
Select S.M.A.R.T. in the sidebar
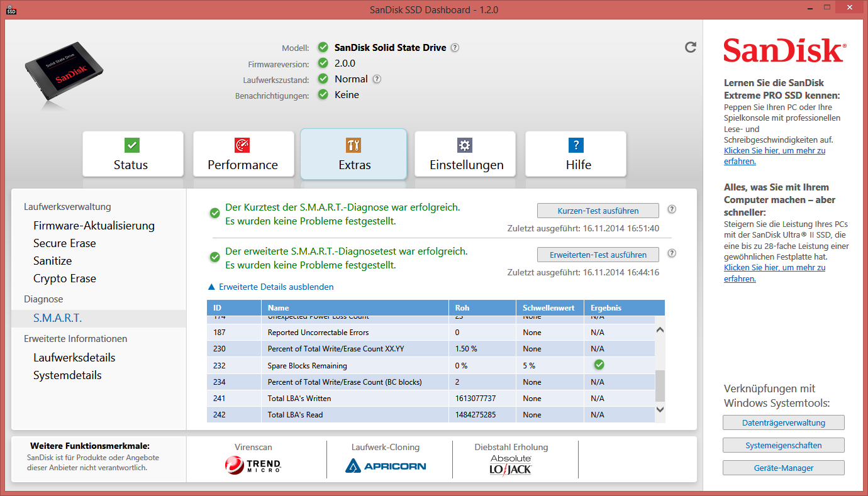point(99,318)
